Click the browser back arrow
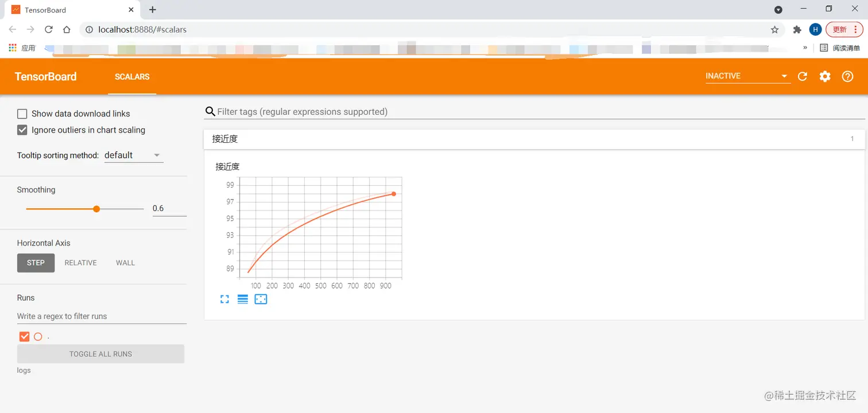The height and width of the screenshot is (413, 868). tap(13, 29)
